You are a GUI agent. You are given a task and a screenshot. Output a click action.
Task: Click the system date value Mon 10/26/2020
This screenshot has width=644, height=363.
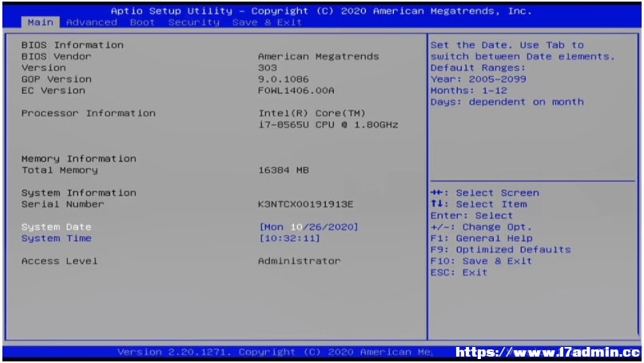[309, 227]
